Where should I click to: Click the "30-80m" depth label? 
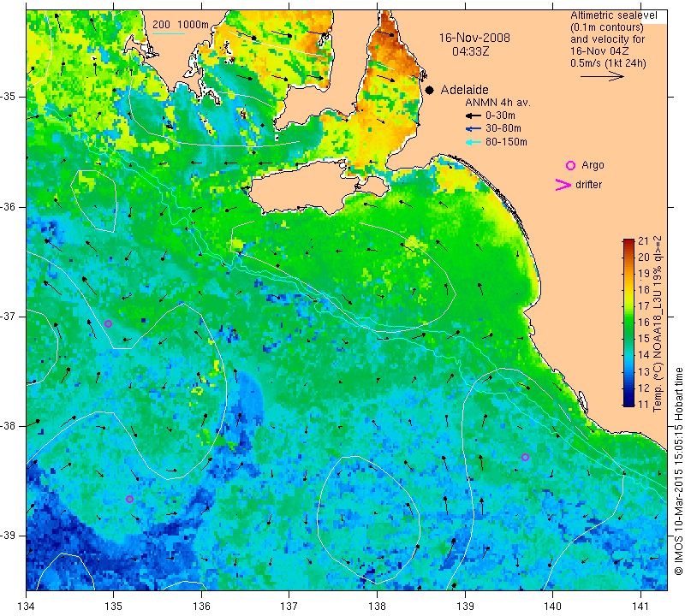point(503,129)
